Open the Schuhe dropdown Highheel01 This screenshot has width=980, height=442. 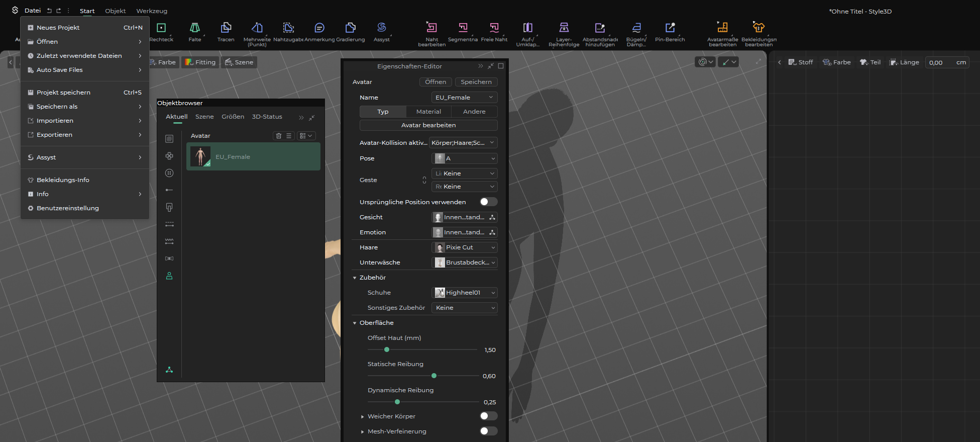pos(464,293)
